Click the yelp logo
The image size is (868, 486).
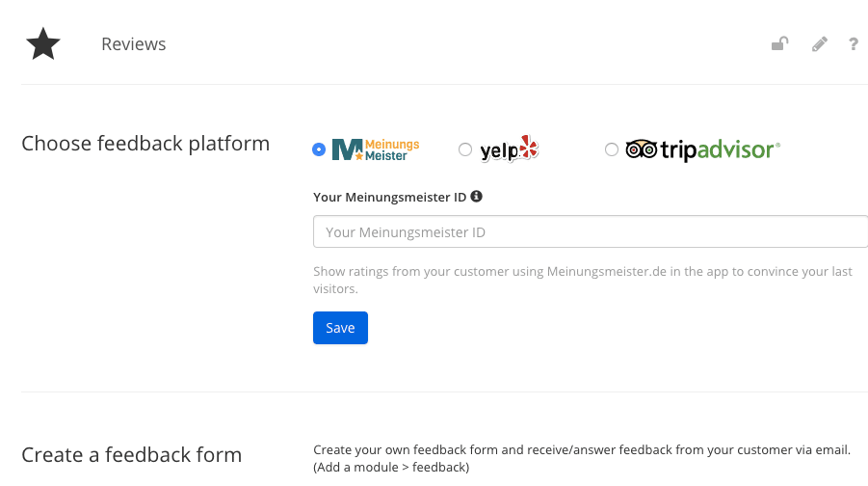pyautogui.click(x=509, y=149)
